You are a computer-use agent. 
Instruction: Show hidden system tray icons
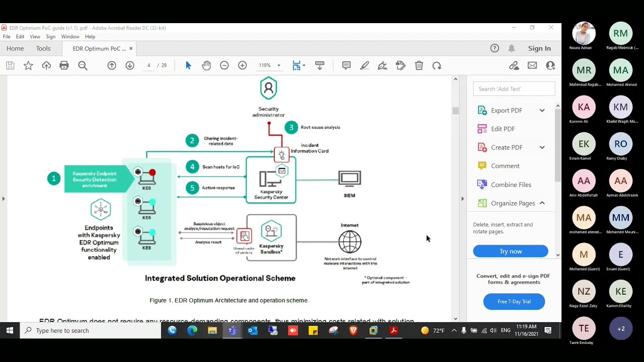pyautogui.click(x=454, y=330)
